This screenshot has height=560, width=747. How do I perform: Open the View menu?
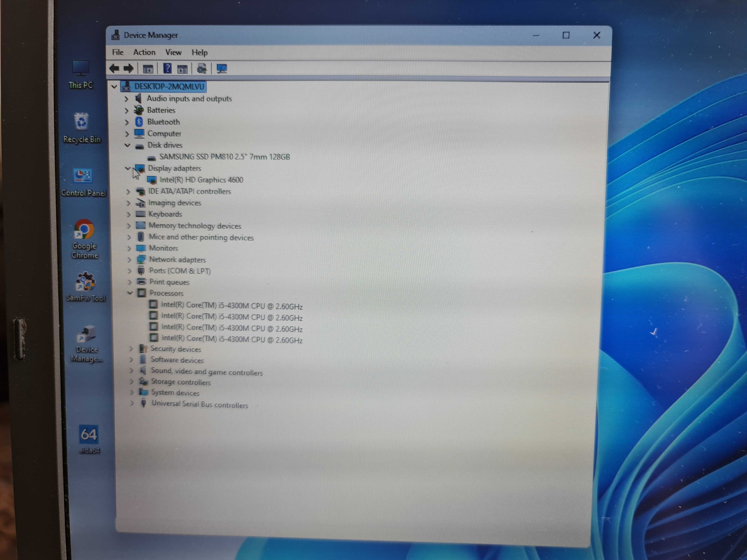click(173, 52)
